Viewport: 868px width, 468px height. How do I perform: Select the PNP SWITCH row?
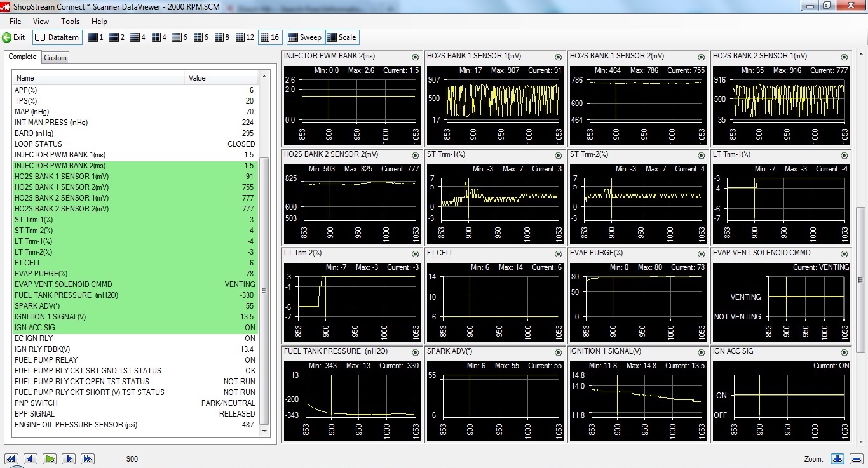pos(135,403)
